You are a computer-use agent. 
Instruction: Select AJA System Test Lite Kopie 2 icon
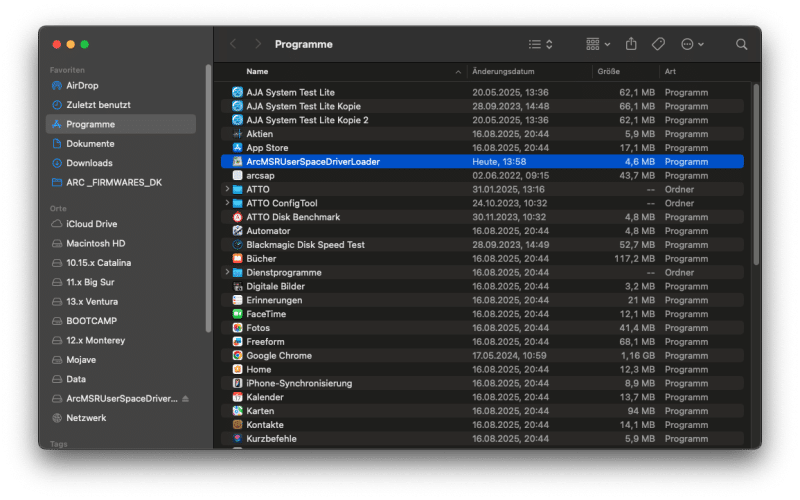coord(237,120)
